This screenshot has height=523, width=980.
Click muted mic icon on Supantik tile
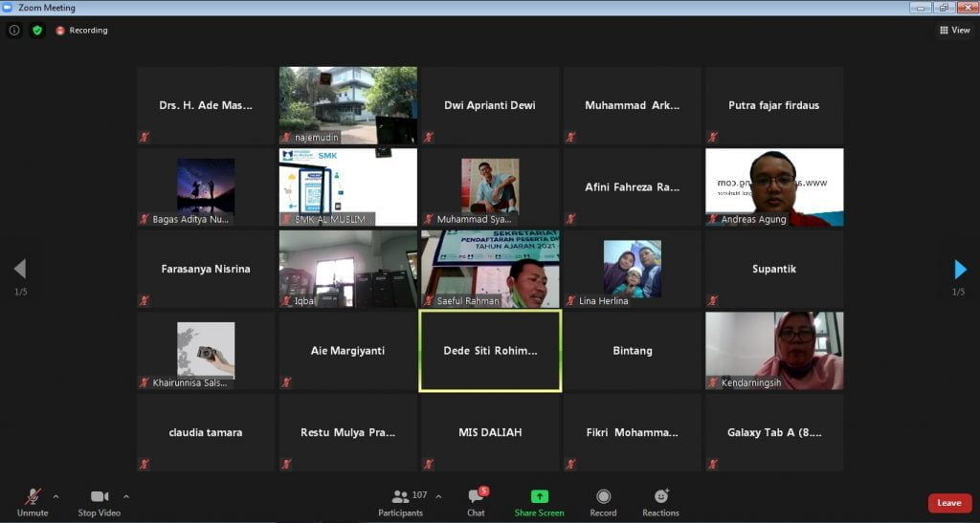click(x=713, y=300)
